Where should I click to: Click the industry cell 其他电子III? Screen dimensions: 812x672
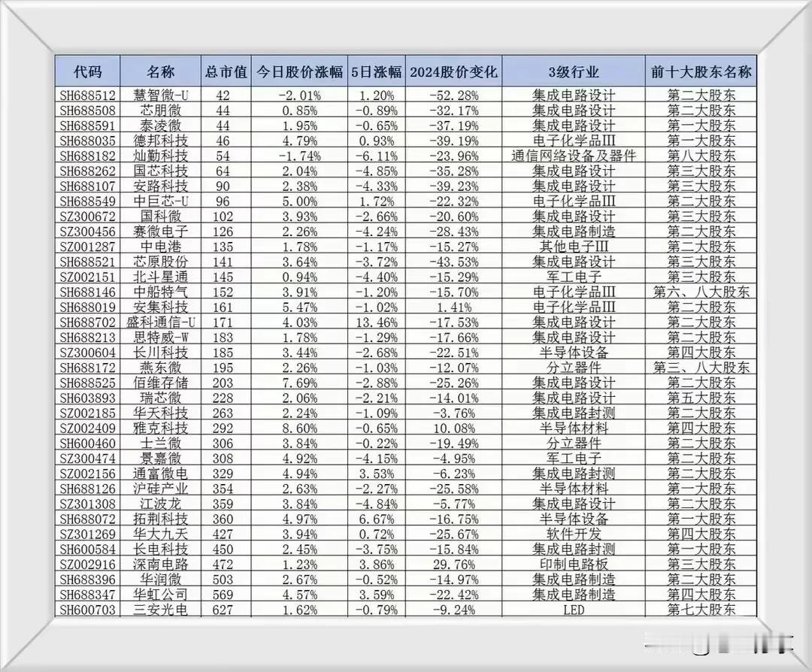(573, 247)
